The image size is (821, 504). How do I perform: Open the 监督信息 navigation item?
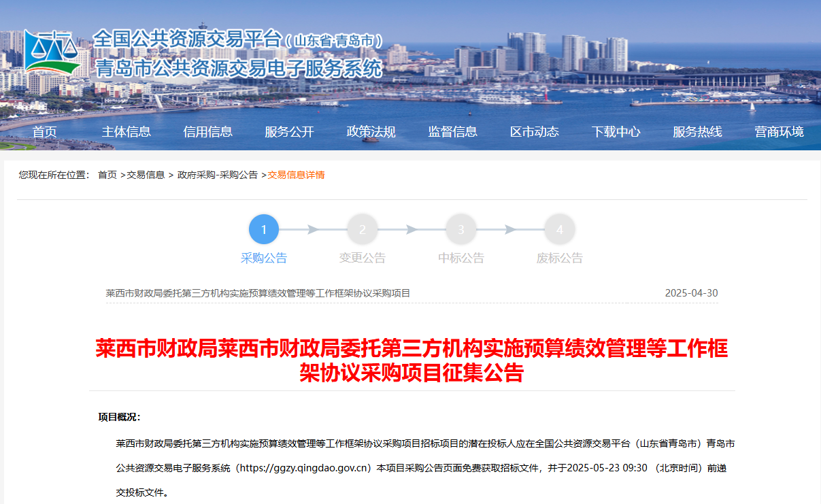(x=453, y=132)
